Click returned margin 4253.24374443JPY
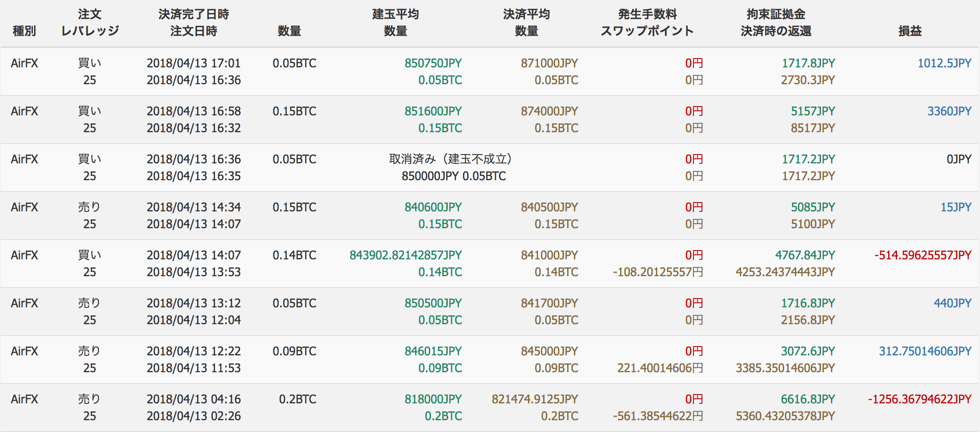This screenshot has width=980, height=432. click(785, 272)
